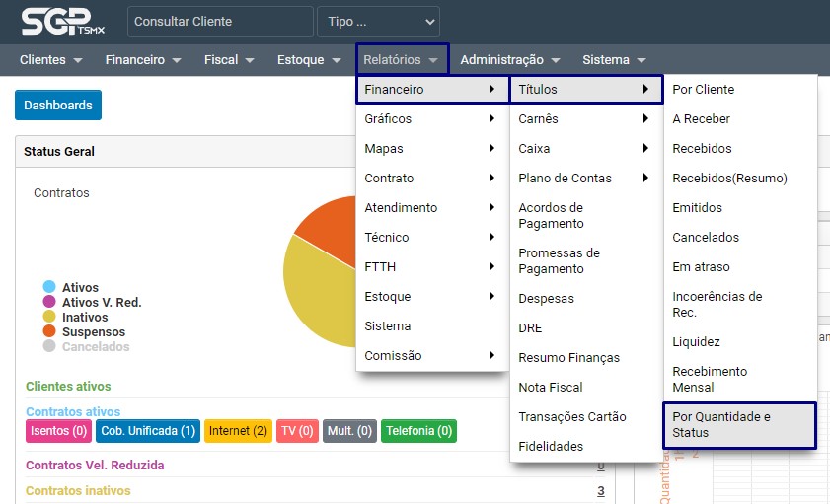Expand the Clientes navigation dropdown

[50, 60]
